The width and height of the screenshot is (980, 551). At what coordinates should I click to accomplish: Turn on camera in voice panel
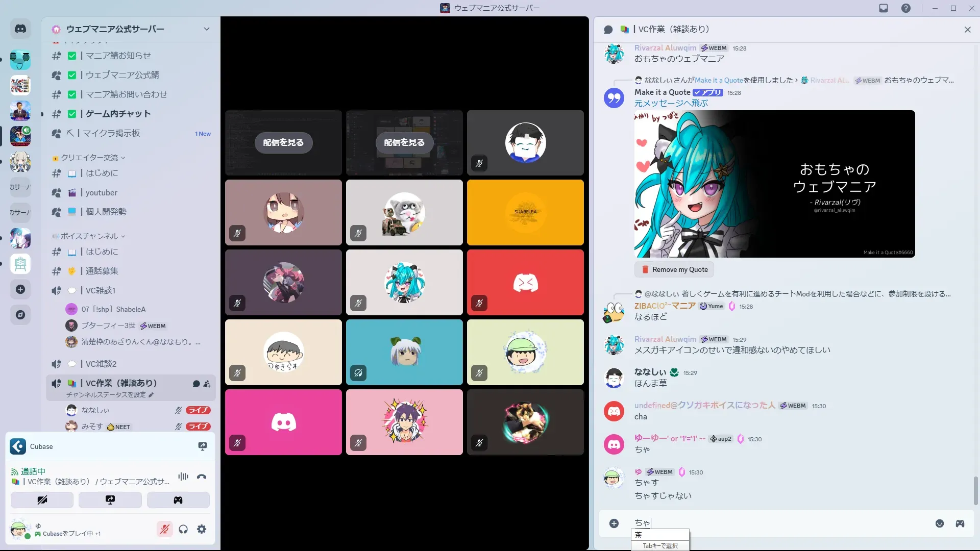click(x=42, y=500)
